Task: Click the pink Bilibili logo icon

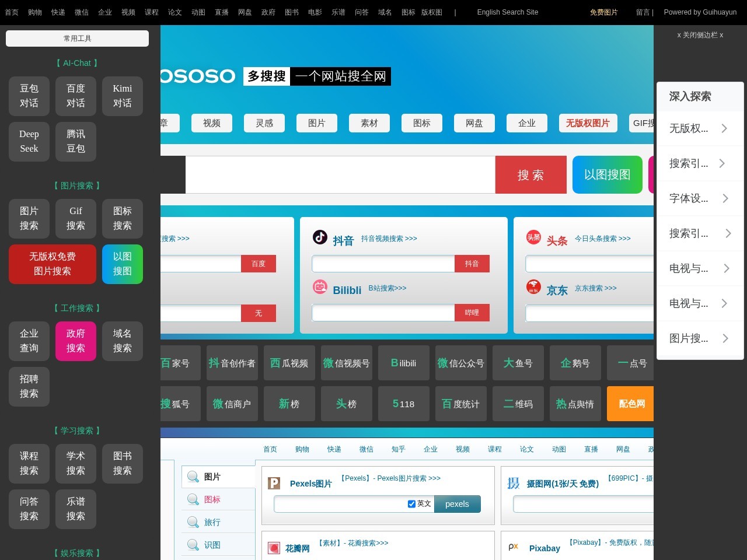Action: pos(320,286)
